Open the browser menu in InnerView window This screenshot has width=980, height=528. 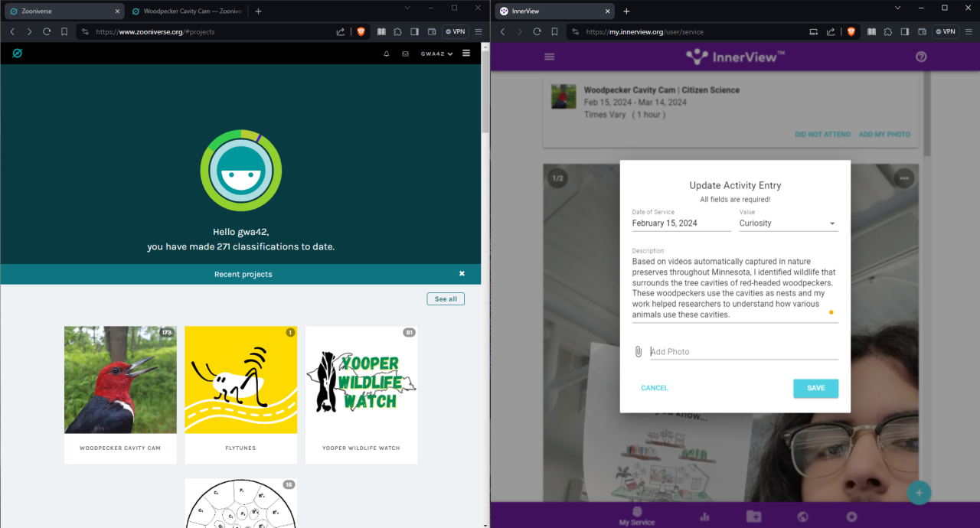pos(969,31)
